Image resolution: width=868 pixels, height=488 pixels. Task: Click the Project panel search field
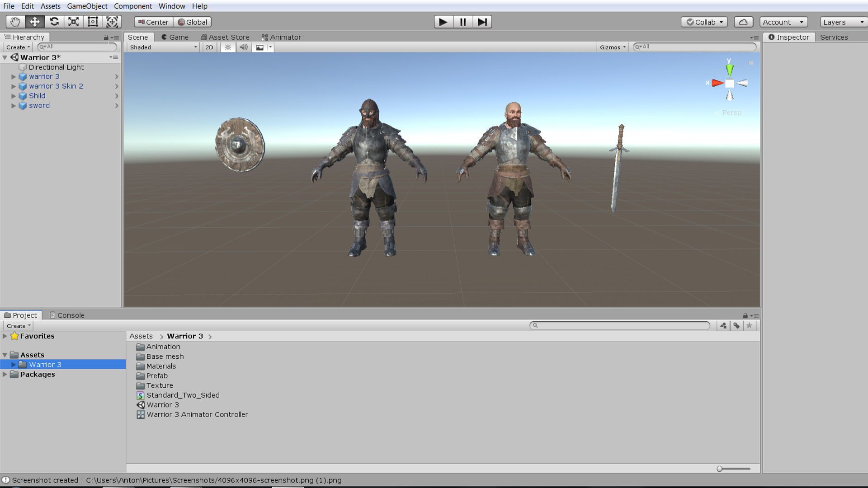pos(620,325)
